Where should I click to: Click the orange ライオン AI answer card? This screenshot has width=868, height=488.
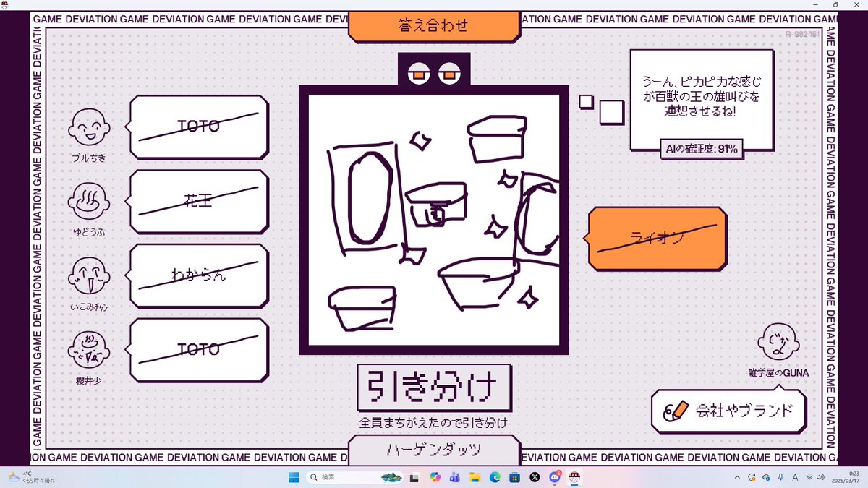658,239
